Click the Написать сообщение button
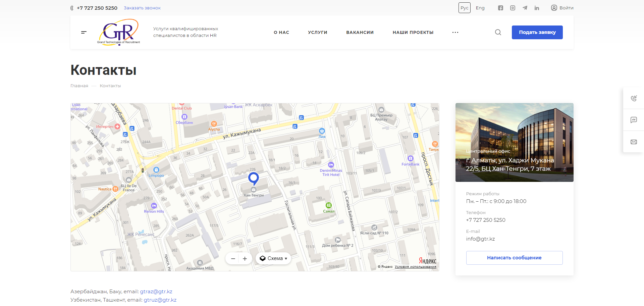The width and height of the screenshot is (644, 306). pos(514,258)
